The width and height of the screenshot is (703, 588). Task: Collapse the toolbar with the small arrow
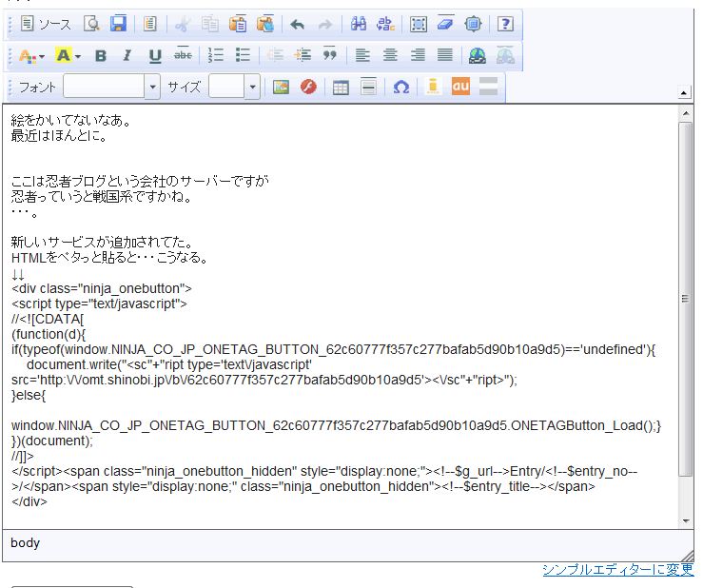point(683,93)
